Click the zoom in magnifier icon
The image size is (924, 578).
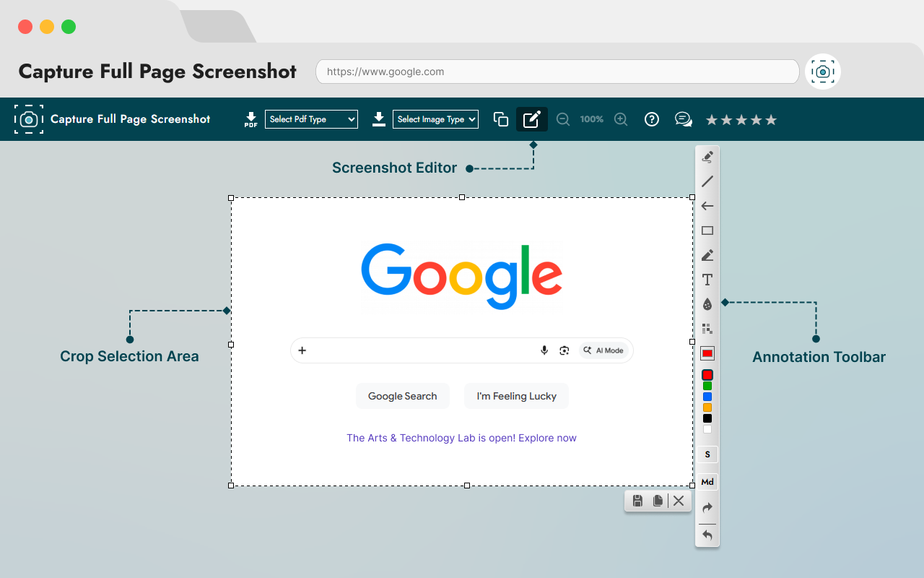(x=621, y=119)
